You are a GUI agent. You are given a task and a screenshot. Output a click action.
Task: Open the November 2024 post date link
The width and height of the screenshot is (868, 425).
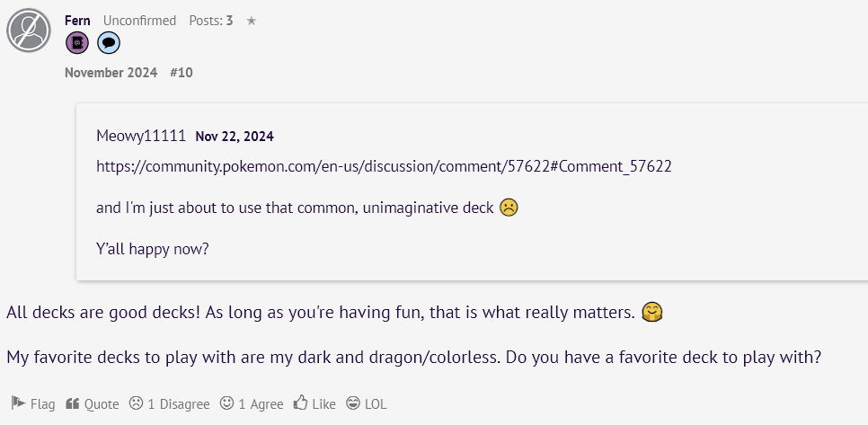pos(111,73)
